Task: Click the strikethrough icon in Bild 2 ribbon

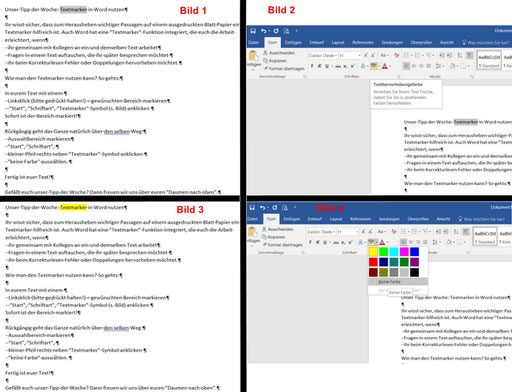Action: (x=338, y=66)
